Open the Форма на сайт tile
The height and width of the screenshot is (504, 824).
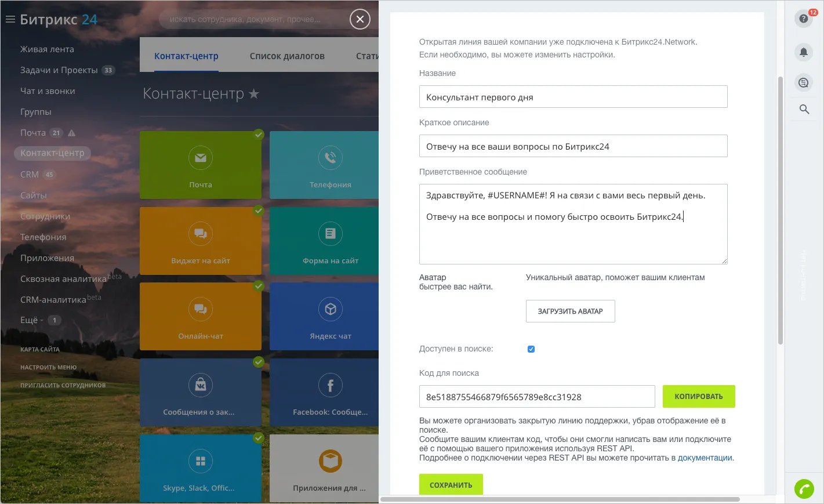(x=324, y=241)
